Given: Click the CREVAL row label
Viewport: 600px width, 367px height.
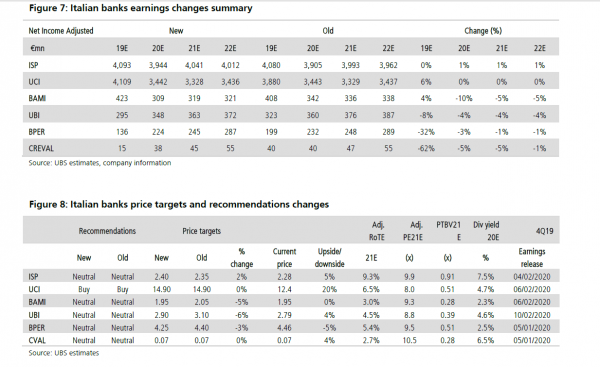Looking at the screenshot, I should [x=41, y=148].
